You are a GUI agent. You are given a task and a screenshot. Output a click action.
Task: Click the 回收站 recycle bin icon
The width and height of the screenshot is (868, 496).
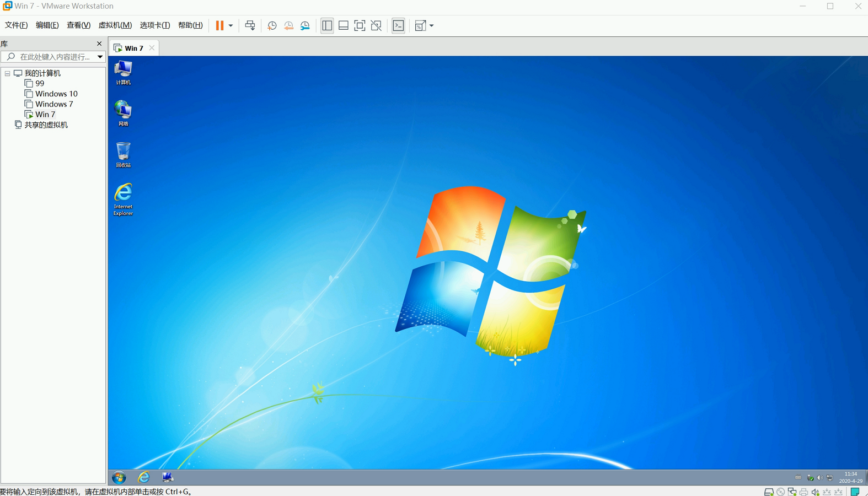point(123,155)
